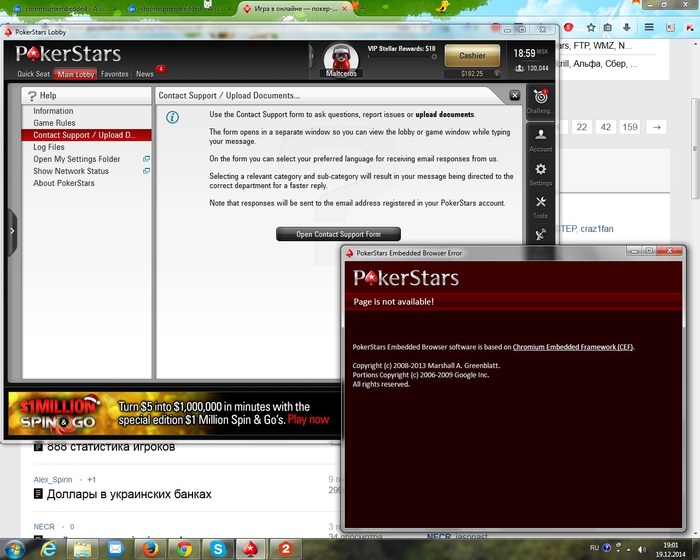This screenshot has height=560, width=700.
Task: Click the red notification badge icon in Firefox toolbar
Action: tap(568, 28)
